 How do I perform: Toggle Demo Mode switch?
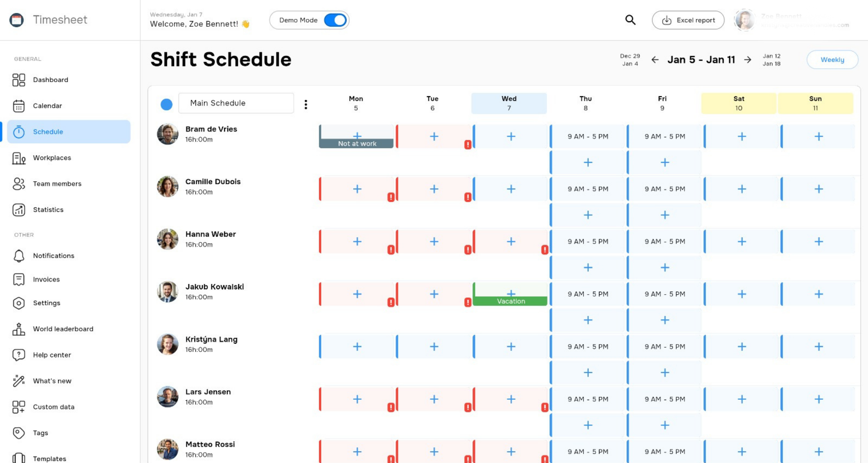pos(335,20)
